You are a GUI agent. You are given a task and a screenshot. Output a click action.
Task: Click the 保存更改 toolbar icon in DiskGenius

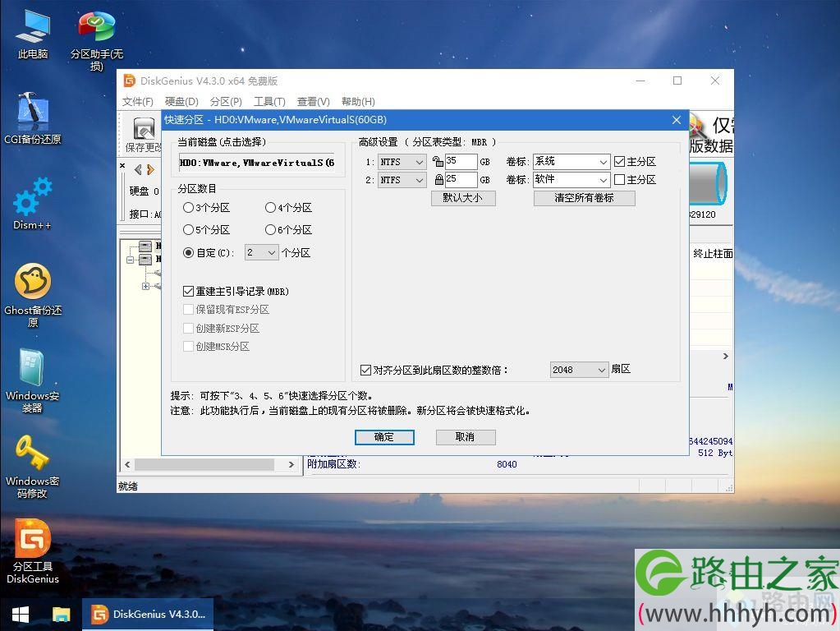pyautogui.click(x=143, y=135)
